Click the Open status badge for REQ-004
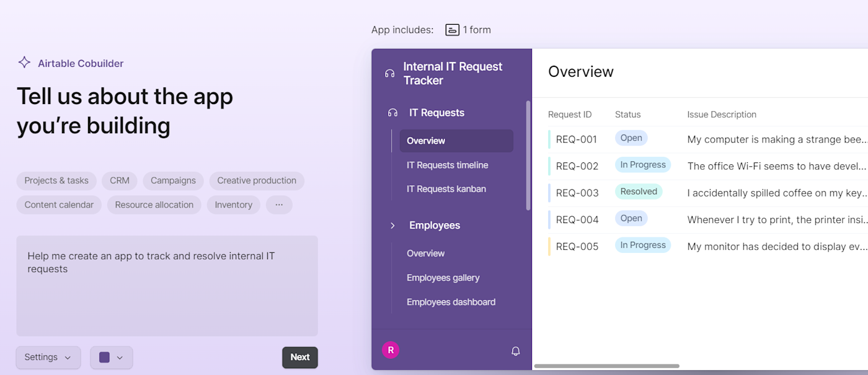 click(631, 218)
